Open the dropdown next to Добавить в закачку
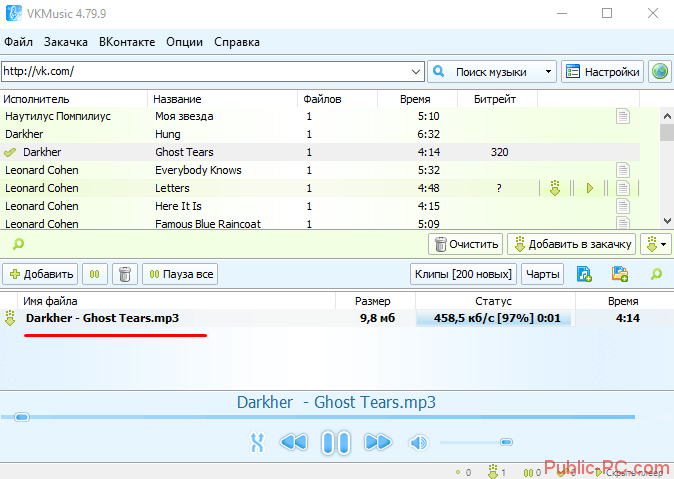The height and width of the screenshot is (479, 674). tap(656, 244)
